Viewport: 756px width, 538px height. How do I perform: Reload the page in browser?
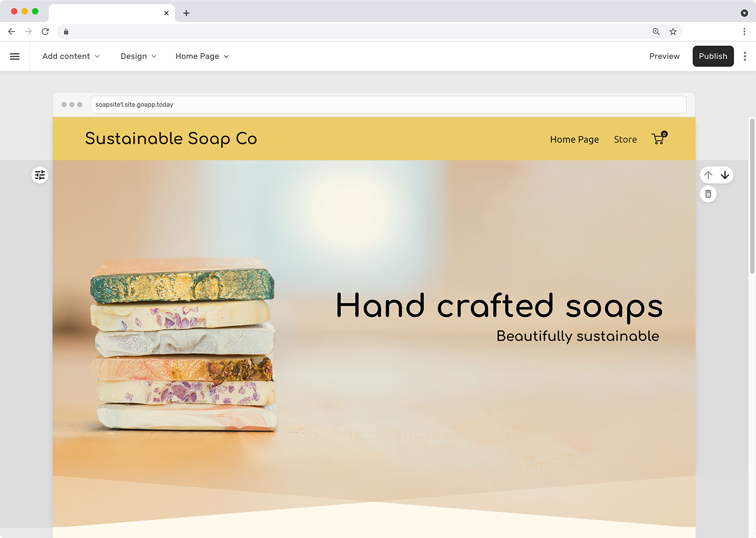[45, 32]
